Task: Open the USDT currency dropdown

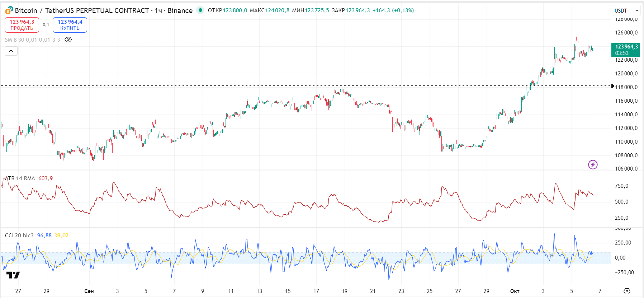Action: (626, 10)
